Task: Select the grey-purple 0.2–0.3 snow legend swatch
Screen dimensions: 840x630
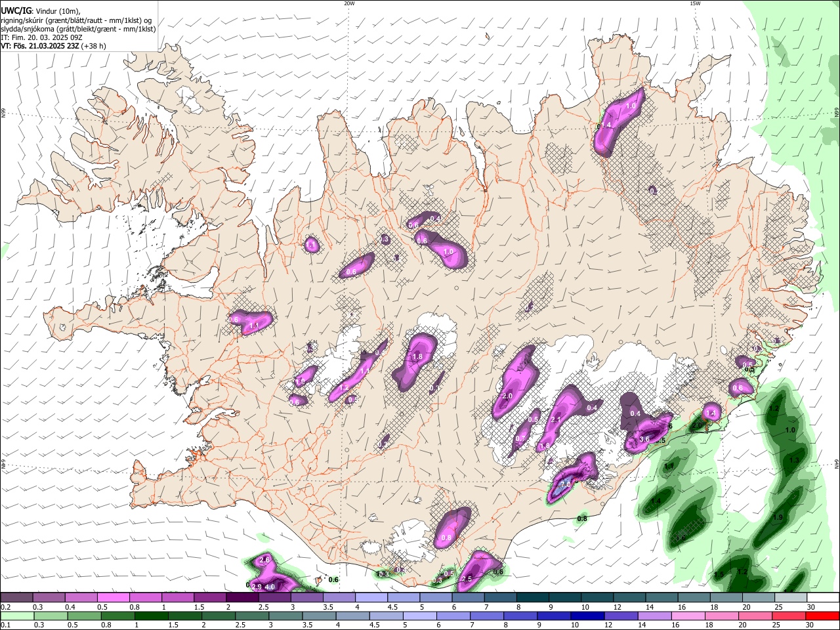Action: tap(16, 598)
